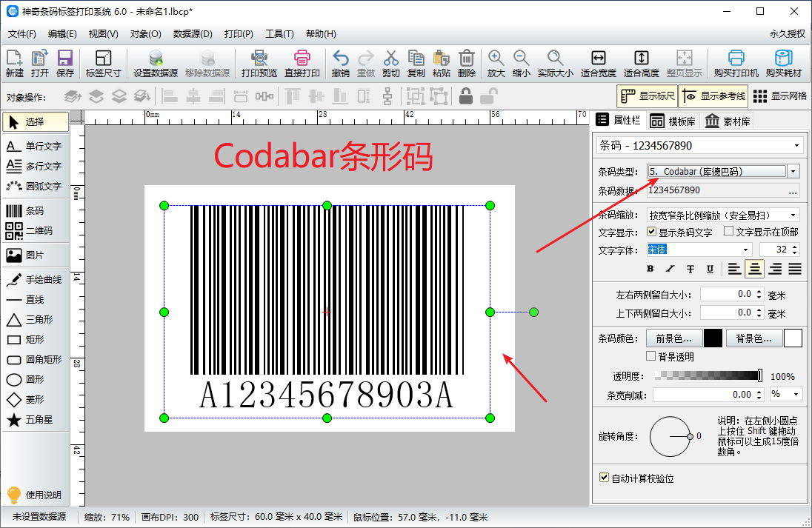The width and height of the screenshot is (812, 528).
Task: Fit canvas with 适合宽度
Action: [598, 64]
